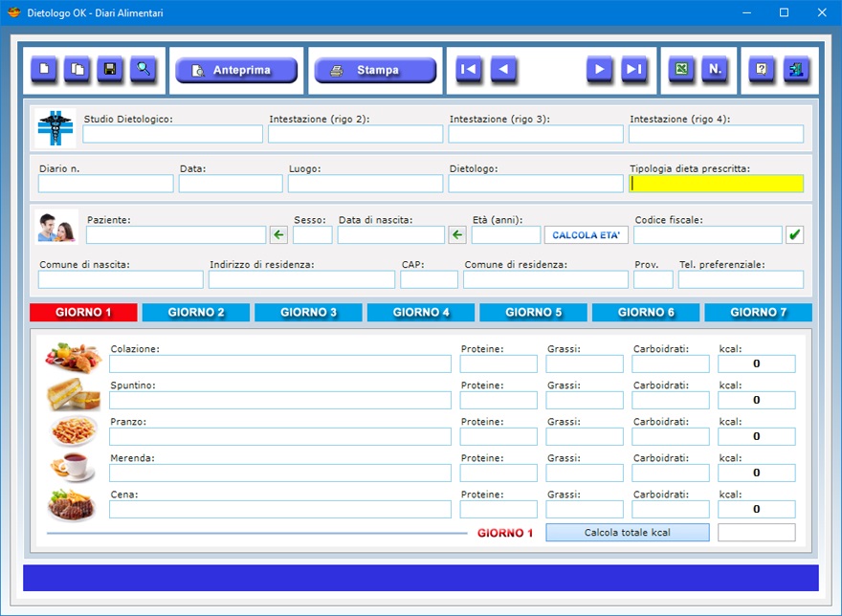Go to the first record
Viewport: 842px width, 616px height.
point(469,69)
